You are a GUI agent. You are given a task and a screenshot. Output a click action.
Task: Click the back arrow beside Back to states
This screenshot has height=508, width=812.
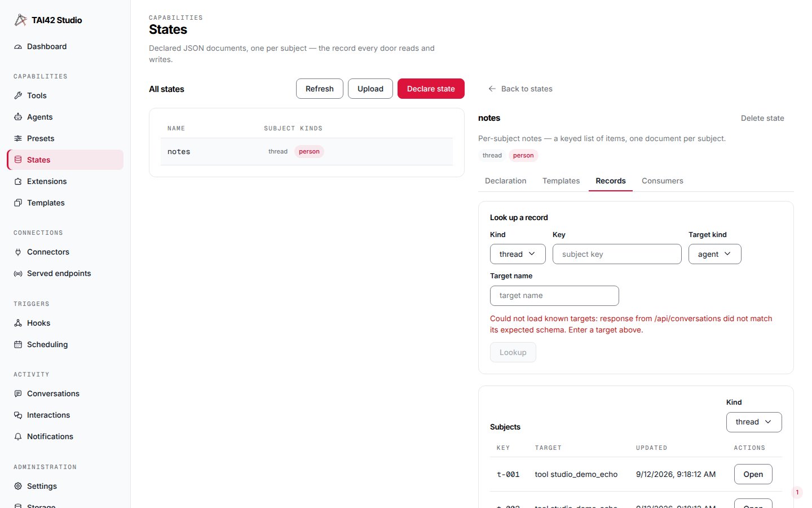[492, 89]
